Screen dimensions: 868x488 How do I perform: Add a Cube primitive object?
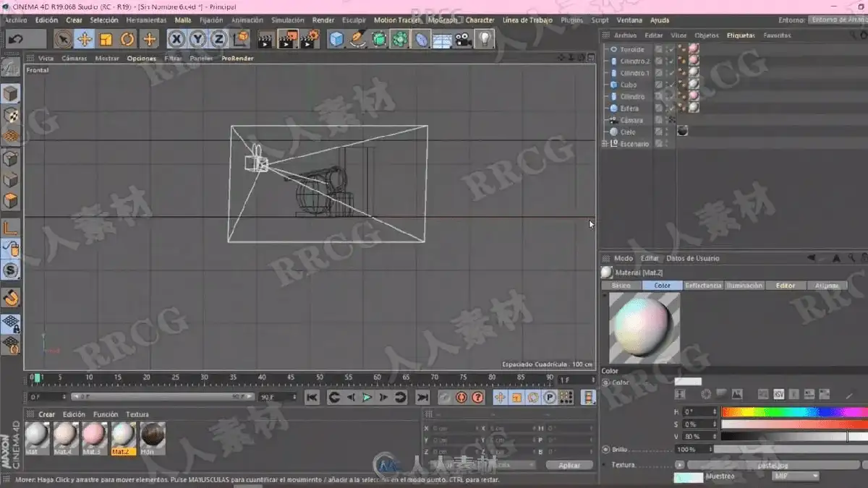click(x=336, y=39)
